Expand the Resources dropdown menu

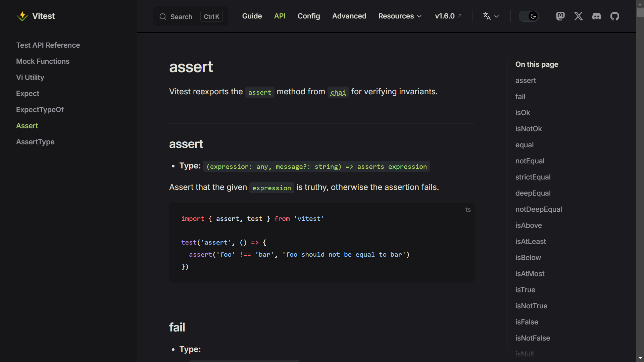click(x=400, y=16)
